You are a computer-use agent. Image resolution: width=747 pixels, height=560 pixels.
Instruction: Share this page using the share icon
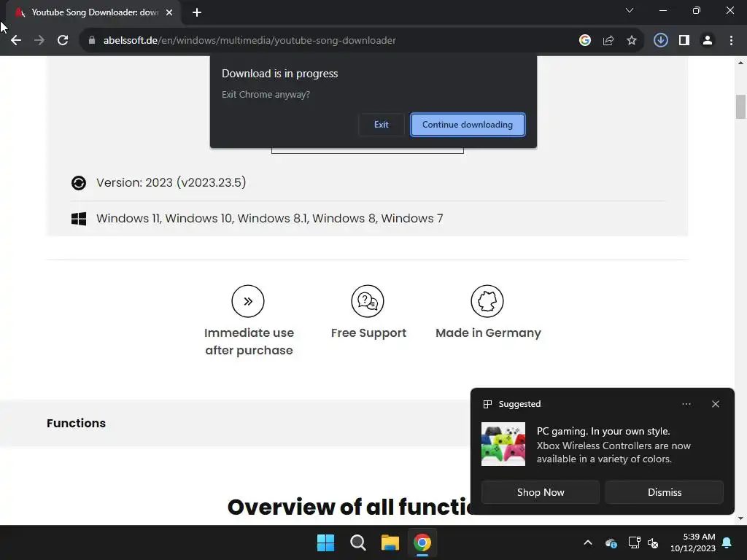pos(608,41)
